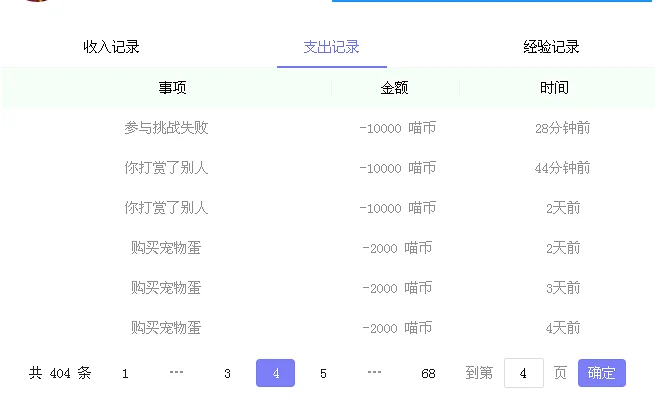The height and width of the screenshot is (408, 655).
Task: Select the 参与挑战失败 record entry
Action: coord(166,127)
